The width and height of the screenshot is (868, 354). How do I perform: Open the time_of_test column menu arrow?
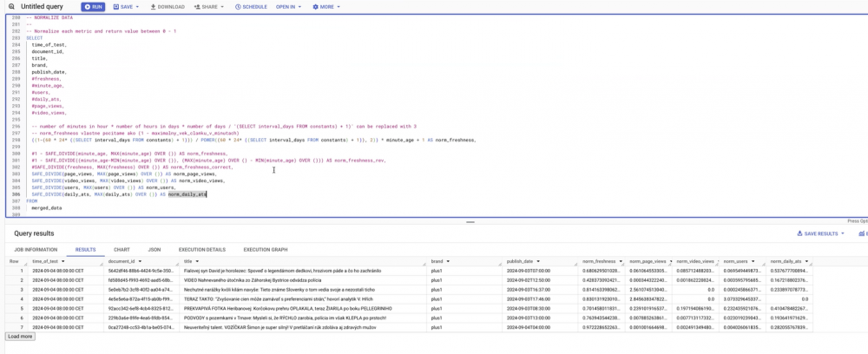click(x=64, y=261)
